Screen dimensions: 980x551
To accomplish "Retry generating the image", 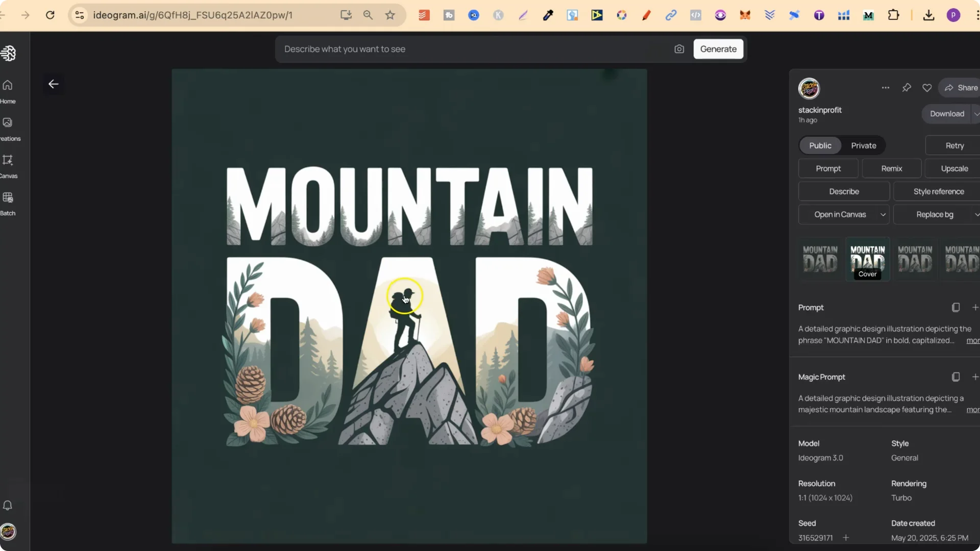I will tap(953, 145).
